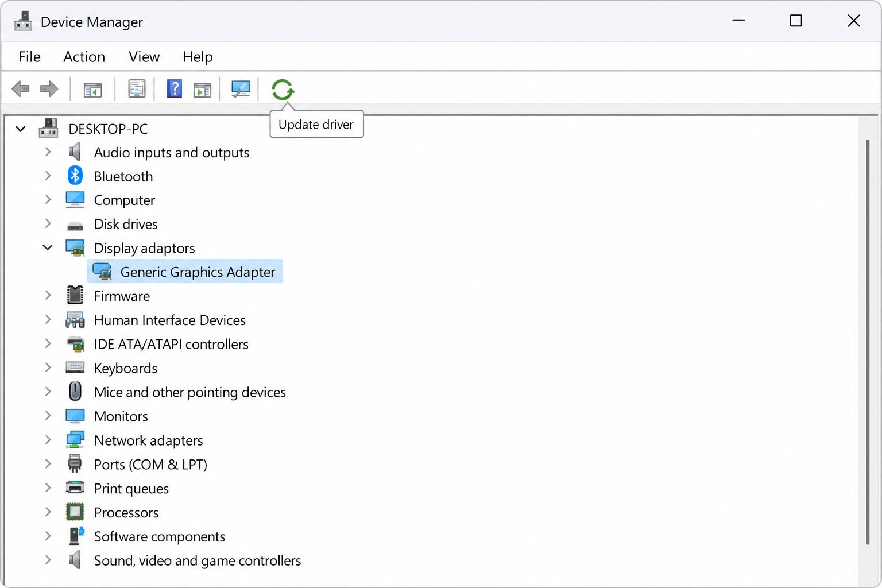Click the vertical scrollbar thumb

click(868, 342)
